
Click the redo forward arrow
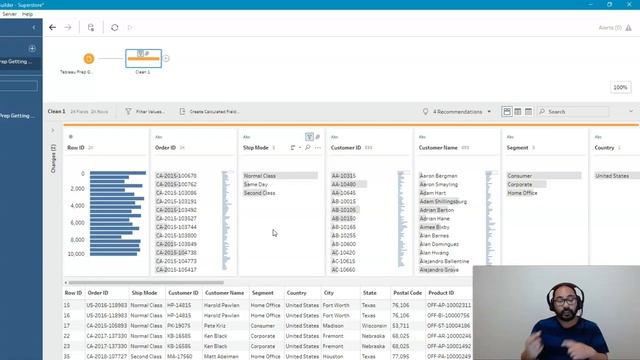68,27
